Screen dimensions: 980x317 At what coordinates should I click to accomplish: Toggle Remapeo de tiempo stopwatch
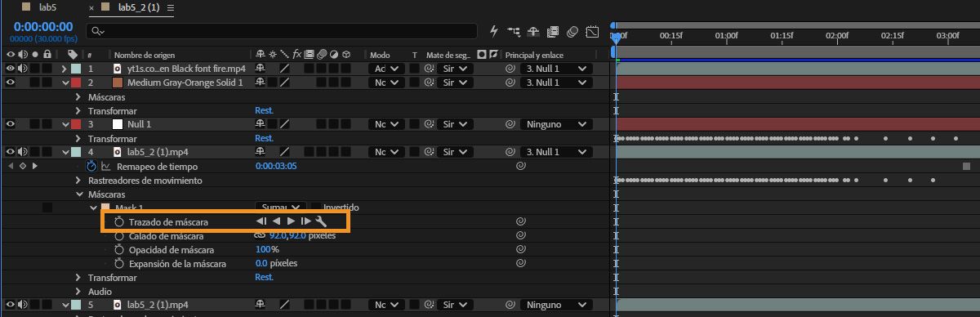click(91, 166)
